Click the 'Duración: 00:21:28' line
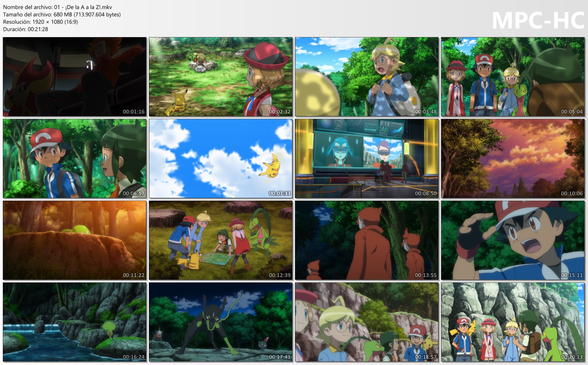The image size is (588, 365). (x=25, y=29)
